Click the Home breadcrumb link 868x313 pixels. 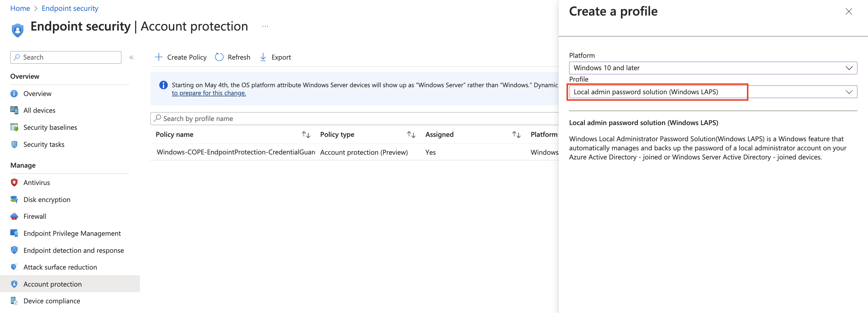(20, 9)
